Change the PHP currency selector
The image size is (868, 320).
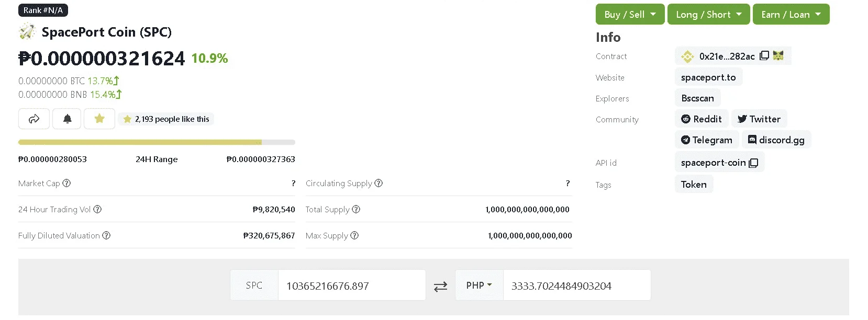click(x=479, y=285)
